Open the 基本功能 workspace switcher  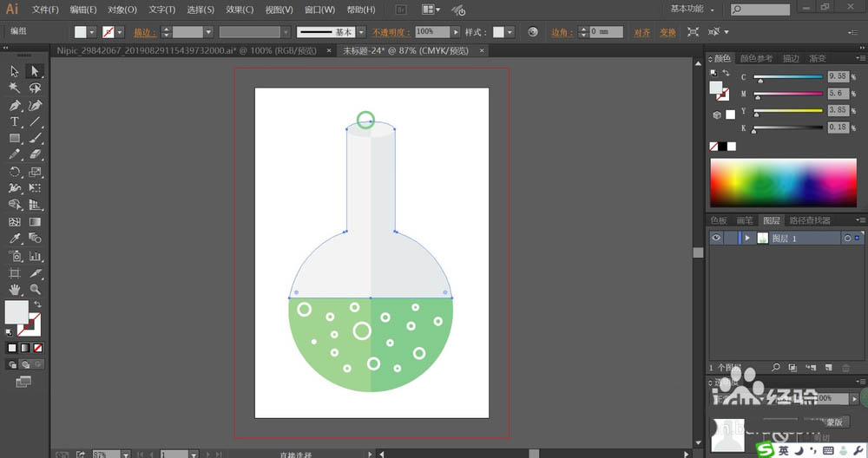point(692,9)
